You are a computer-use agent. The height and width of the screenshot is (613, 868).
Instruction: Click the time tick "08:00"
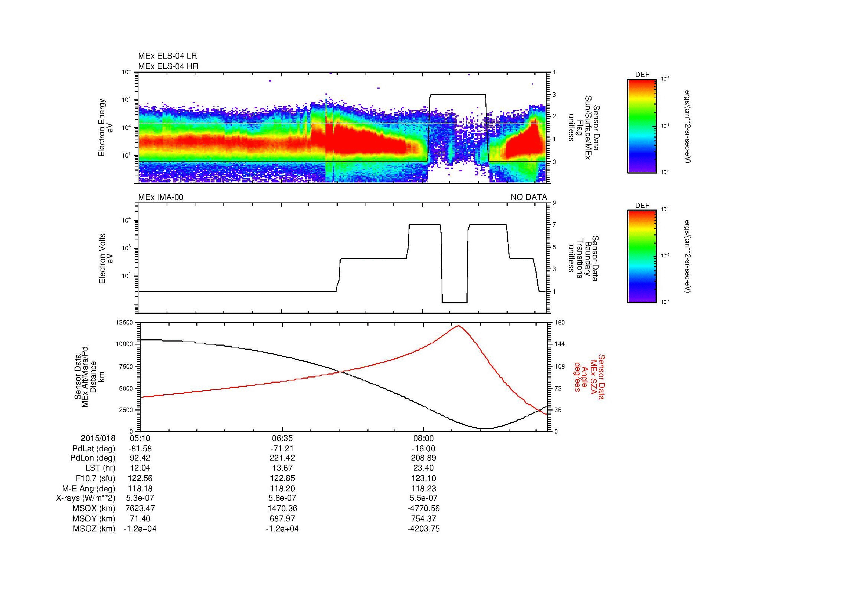pos(424,438)
